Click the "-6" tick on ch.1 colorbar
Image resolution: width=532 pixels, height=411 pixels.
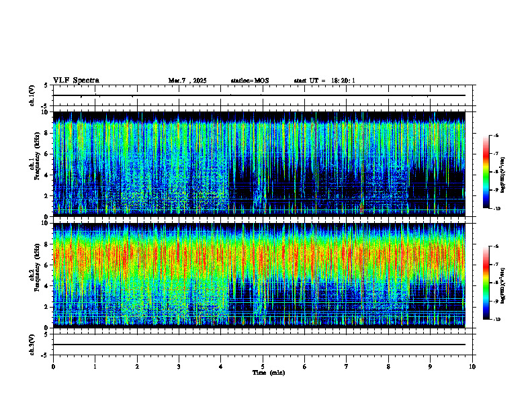(x=496, y=136)
